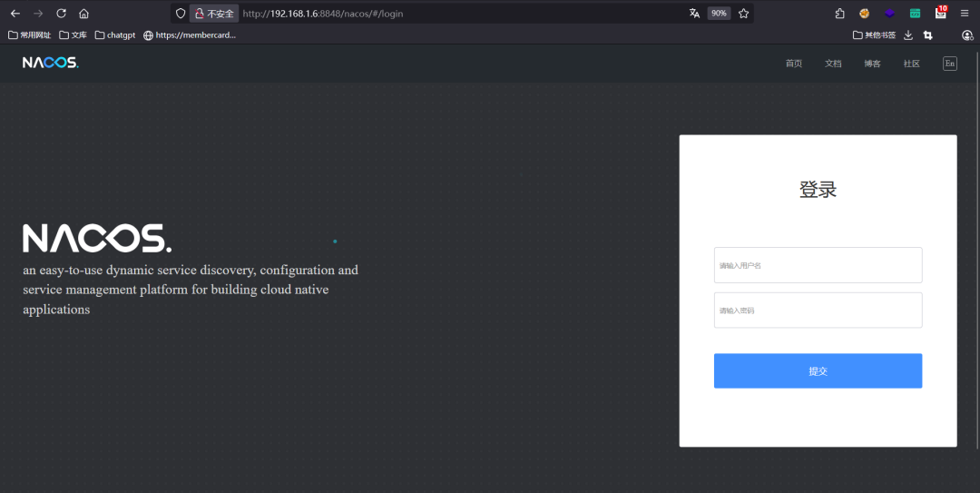This screenshot has width=980, height=493.
Task: Click the shield tracking protection icon
Action: point(181,13)
